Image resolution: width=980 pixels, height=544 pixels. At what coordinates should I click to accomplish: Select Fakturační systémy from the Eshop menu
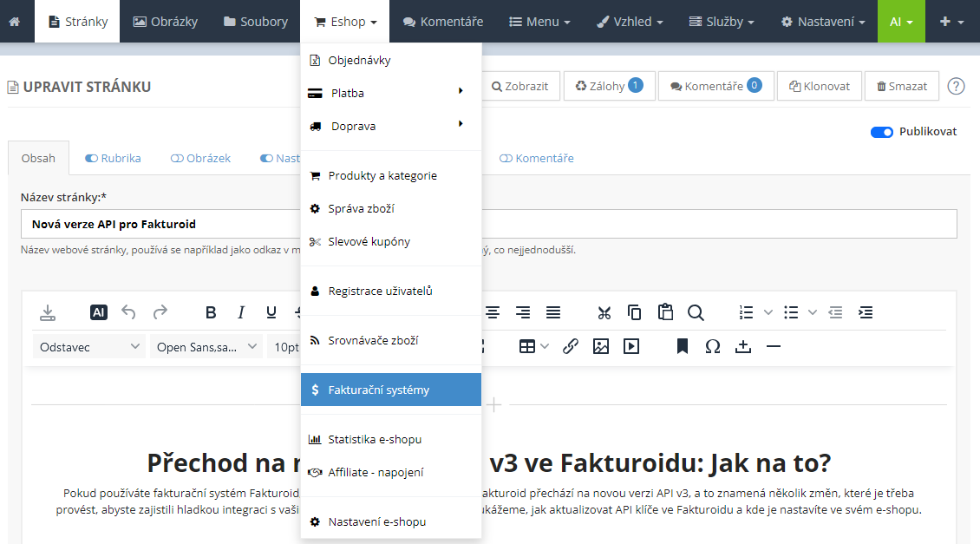[390, 390]
